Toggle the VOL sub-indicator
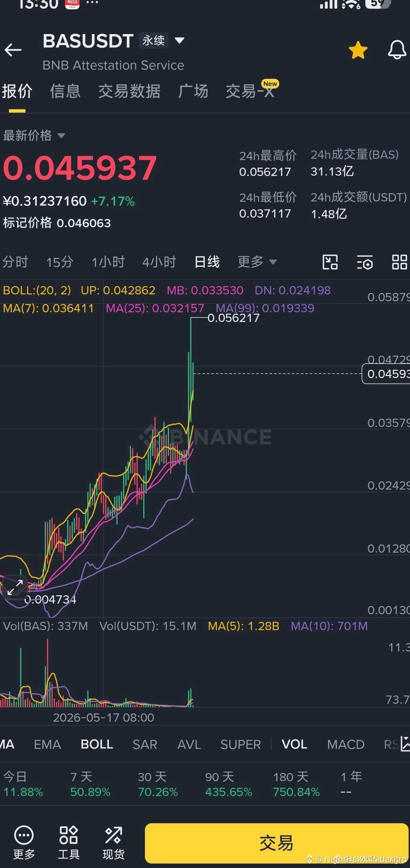410x868 pixels. (x=294, y=744)
